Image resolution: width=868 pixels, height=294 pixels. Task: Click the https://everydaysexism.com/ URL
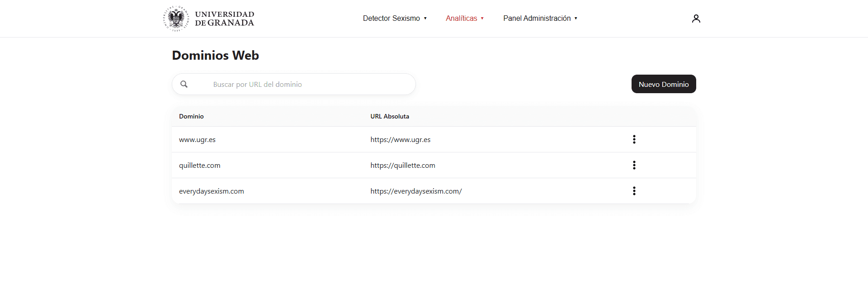(416, 191)
